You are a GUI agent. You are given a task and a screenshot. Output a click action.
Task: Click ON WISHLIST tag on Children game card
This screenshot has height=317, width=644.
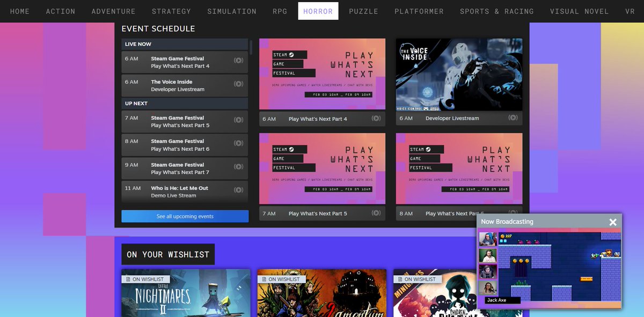(416, 279)
